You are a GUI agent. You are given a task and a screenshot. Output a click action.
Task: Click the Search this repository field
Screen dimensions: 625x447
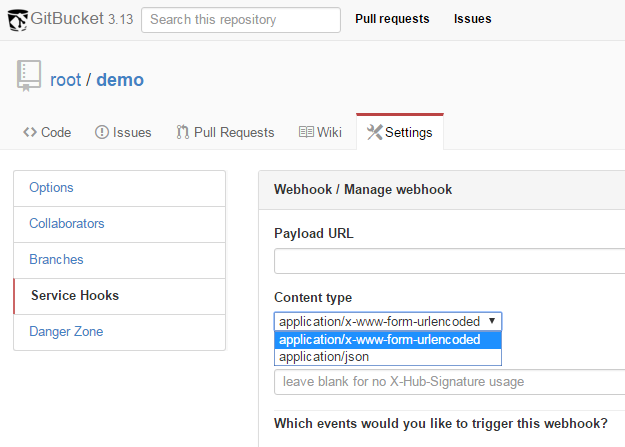click(241, 20)
